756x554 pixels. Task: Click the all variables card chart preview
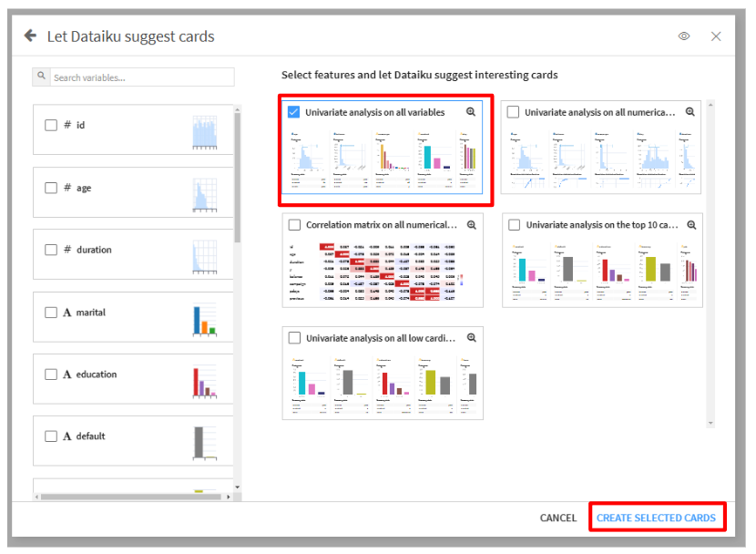click(383, 159)
